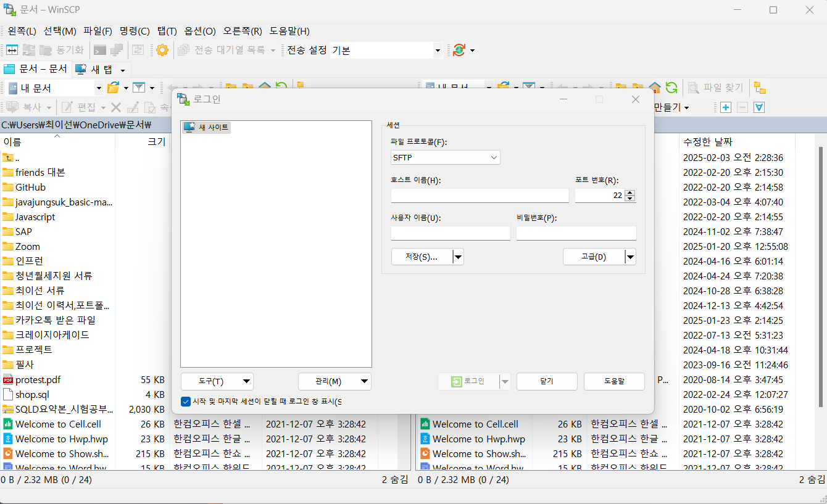Toggle the 로그인 창 표시 checkbox
Screen dimensions: 827x504
(x=186, y=402)
